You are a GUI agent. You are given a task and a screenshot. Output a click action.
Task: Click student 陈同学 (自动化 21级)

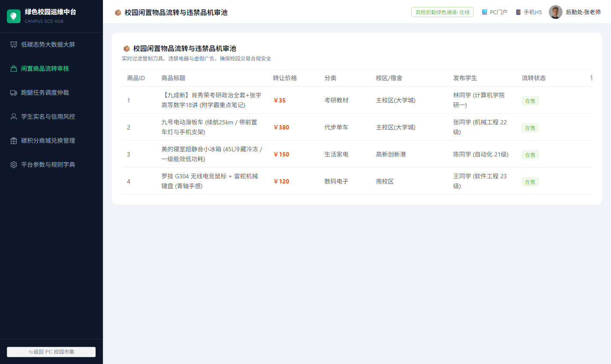481,154
